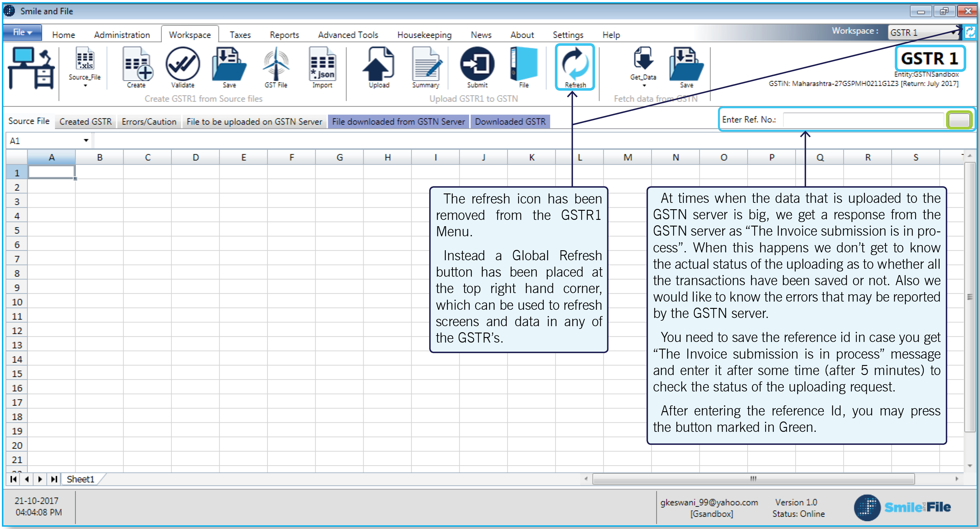This screenshot has height=529, width=980.
Task: Select the Downloaded GSTR tab
Action: [510, 122]
